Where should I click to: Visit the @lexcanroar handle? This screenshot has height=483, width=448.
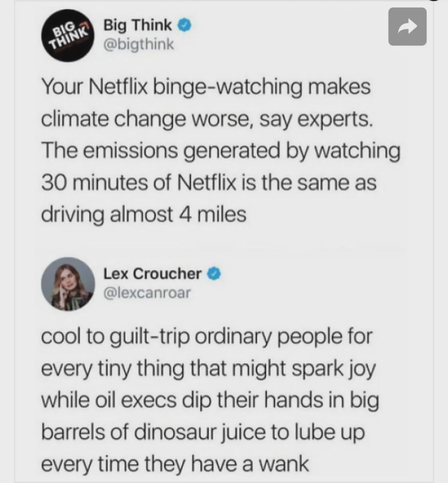147,293
